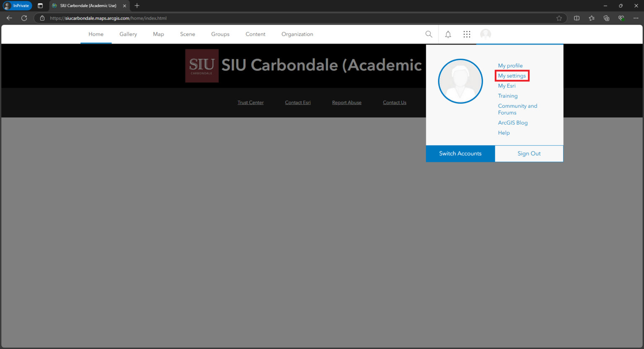The height and width of the screenshot is (349, 644).
Task: Add page to favorites with star icon
Action: pos(559,18)
